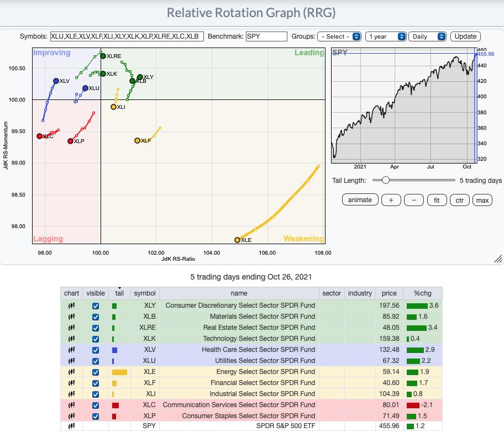Click the graph panel resize grip icon

[498, 259]
